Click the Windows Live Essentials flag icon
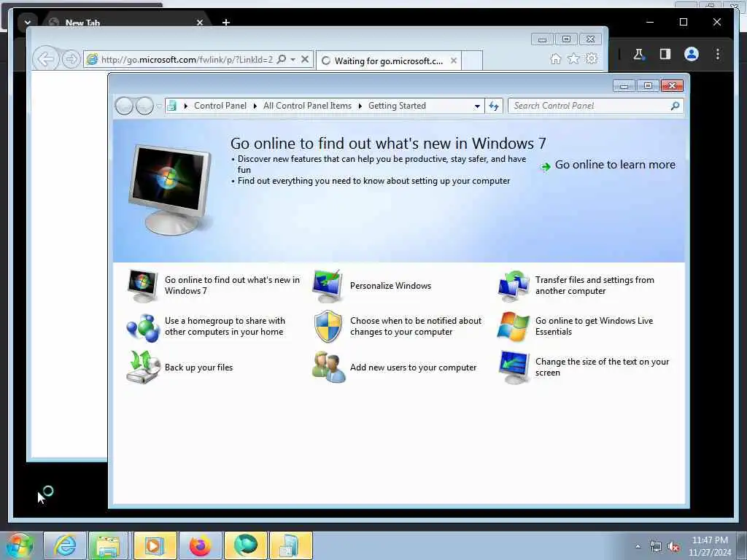Screen dimensions: 747x560 tap(513, 327)
